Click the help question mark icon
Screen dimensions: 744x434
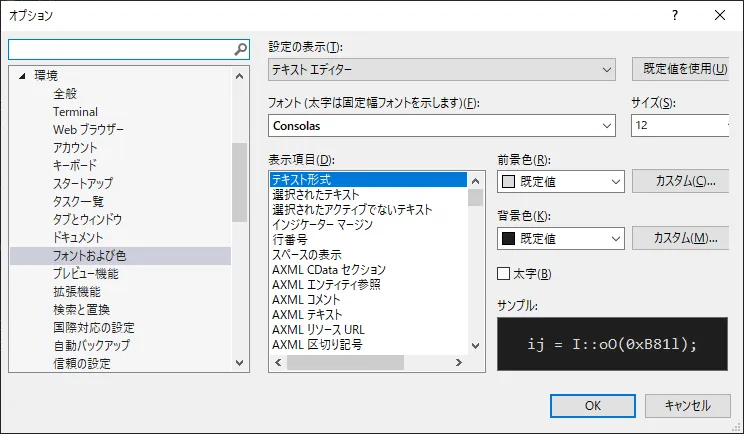[x=675, y=15]
